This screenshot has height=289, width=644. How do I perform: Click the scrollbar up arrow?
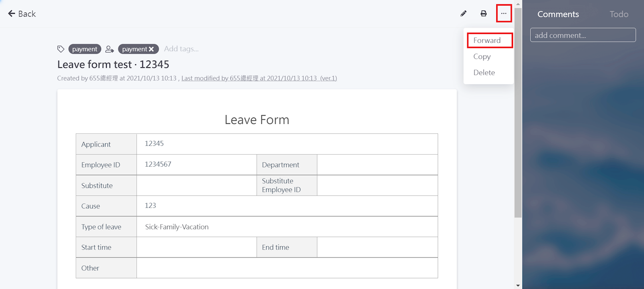point(518,4)
